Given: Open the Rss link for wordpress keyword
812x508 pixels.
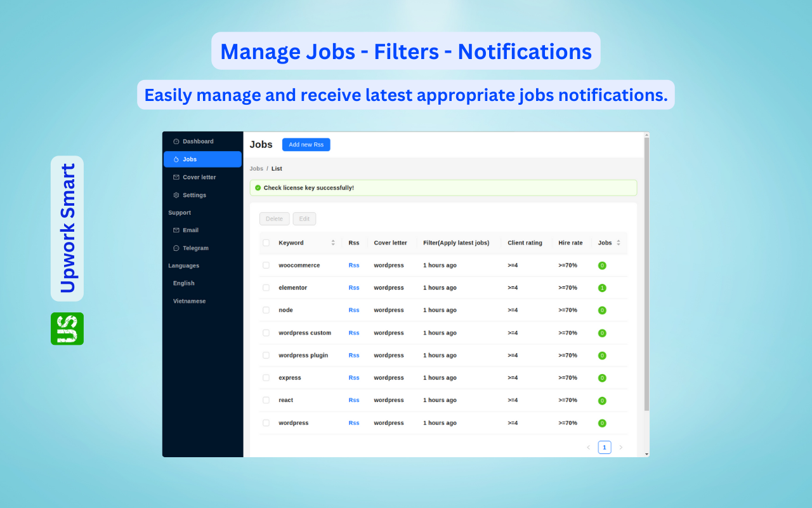Looking at the screenshot, I should click(354, 423).
